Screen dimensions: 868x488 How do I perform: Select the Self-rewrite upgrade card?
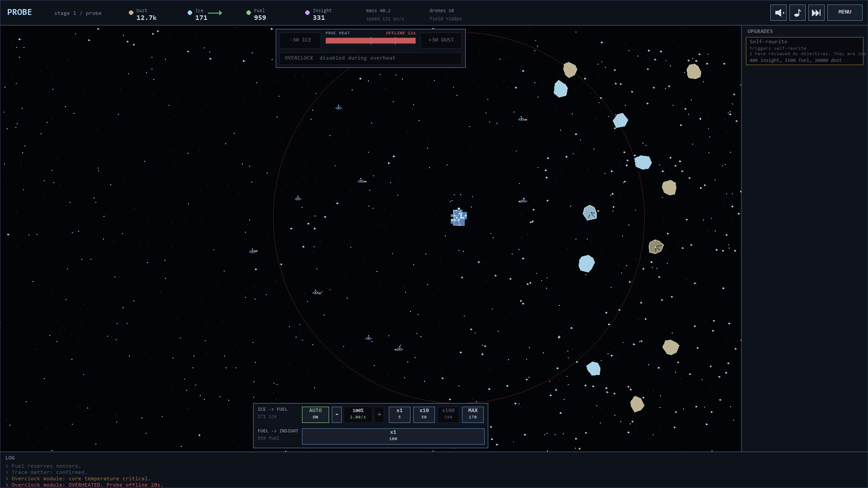(x=804, y=51)
